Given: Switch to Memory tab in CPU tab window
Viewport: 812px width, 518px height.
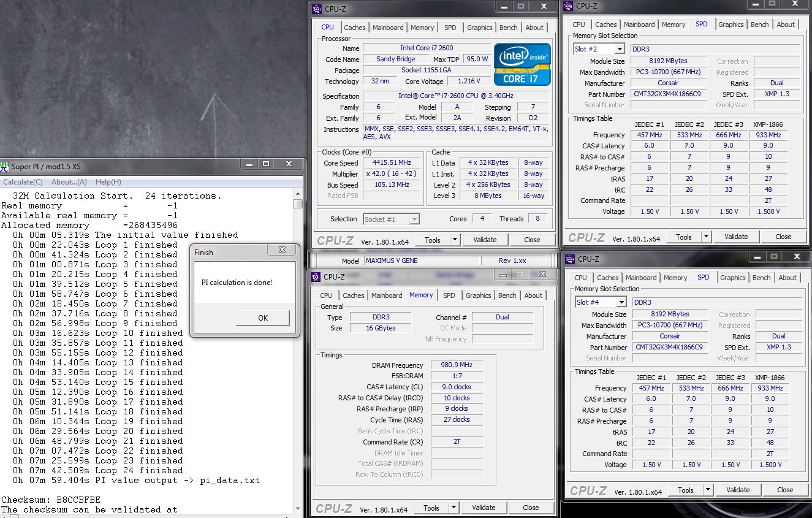Looking at the screenshot, I should coord(422,28).
